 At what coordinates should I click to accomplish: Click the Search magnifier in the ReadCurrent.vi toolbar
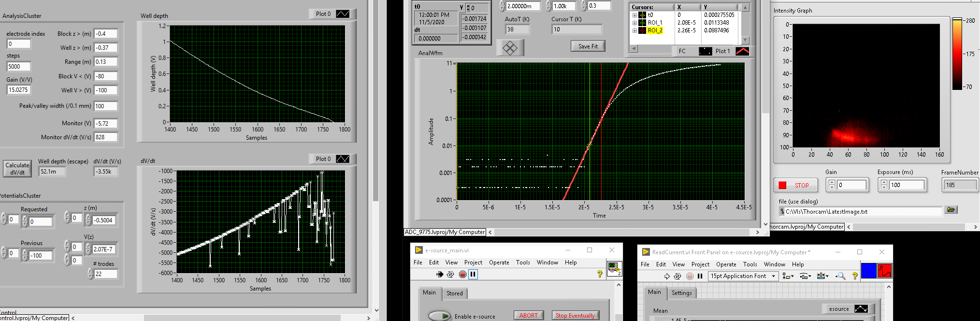pos(841,276)
